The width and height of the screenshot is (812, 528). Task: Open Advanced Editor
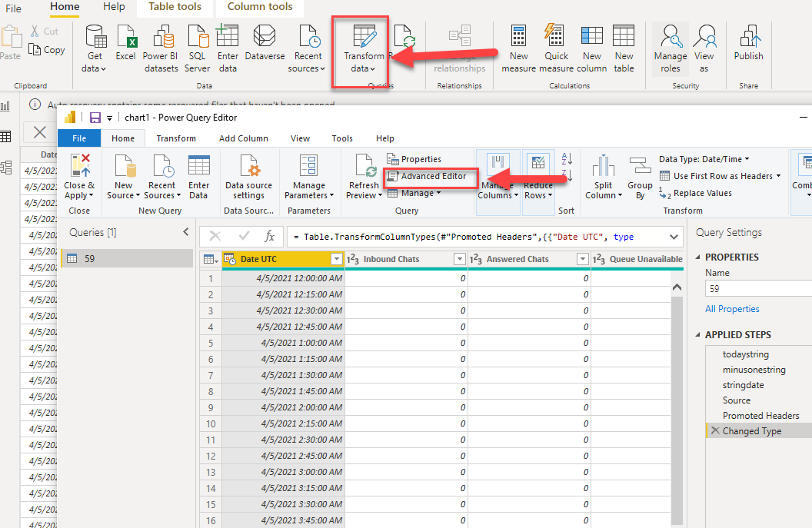click(x=428, y=176)
